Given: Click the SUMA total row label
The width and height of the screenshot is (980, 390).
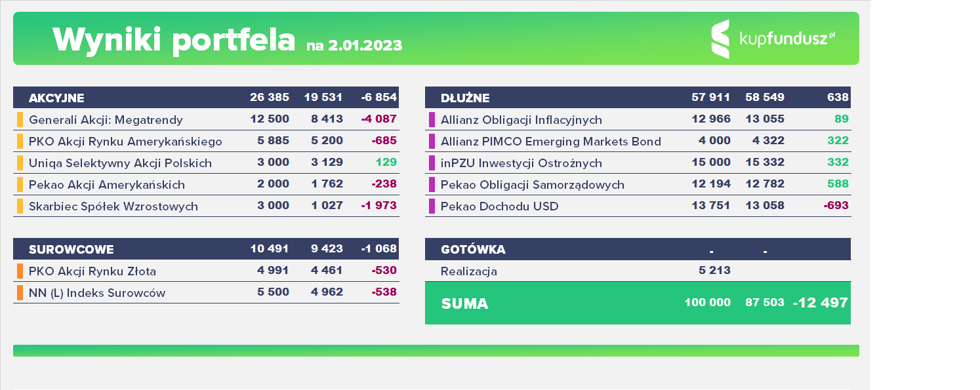Looking at the screenshot, I should (465, 304).
